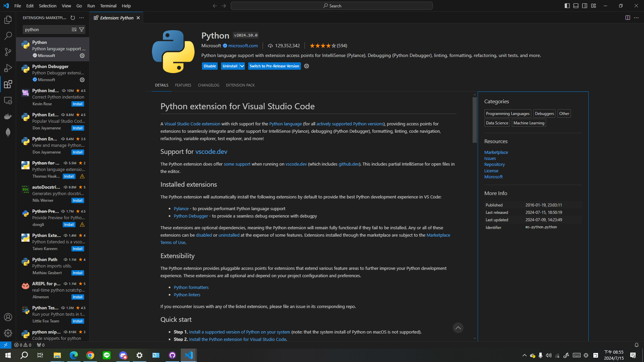Open microsoft.com publisher link

[243, 46]
